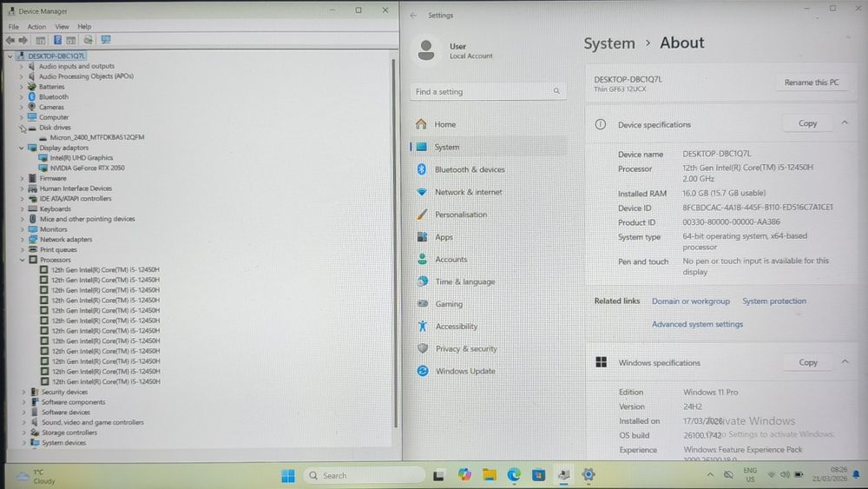The height and width of the screenshot is (489, 868).
Task: Show hidden system tray icons chevron
Action: point(710,474)
